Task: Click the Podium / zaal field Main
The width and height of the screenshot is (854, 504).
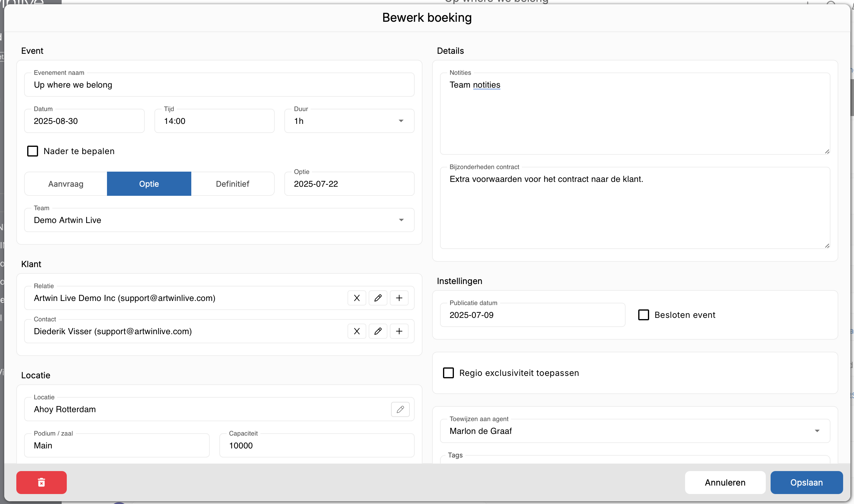Action: [117, 445]
